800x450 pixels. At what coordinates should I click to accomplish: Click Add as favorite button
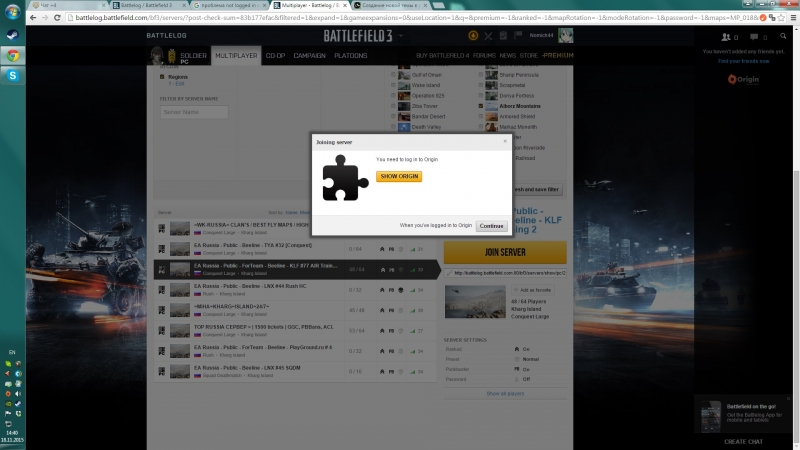click(533, 290)
